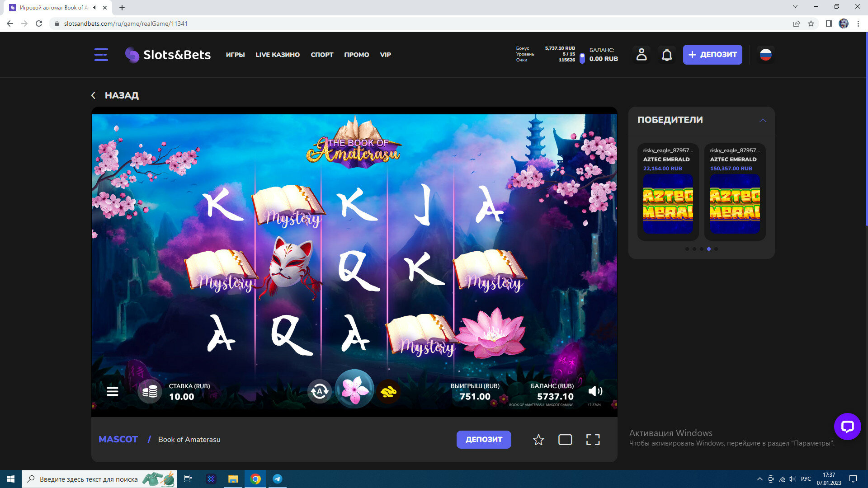This screenshot has width=868, height=488.
Task: Click the ДЕПОЗИТ button in header
Action: pos(712,55)
